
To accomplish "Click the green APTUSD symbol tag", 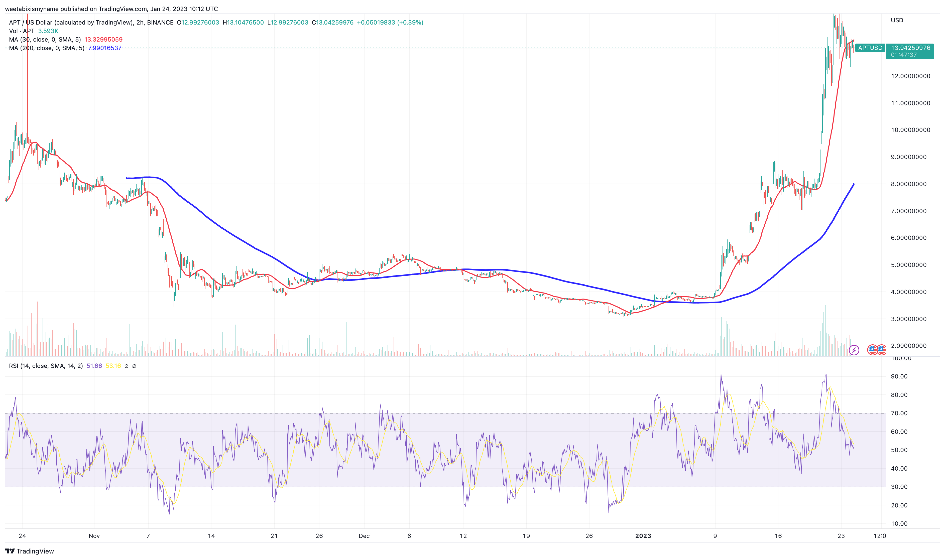I will (870, 48).
